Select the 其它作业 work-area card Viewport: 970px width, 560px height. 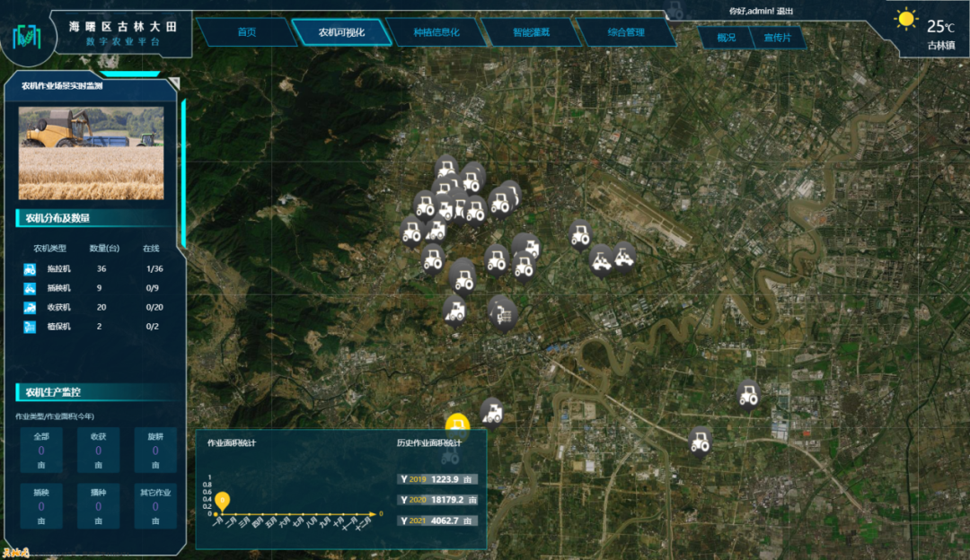coord(155,506)
